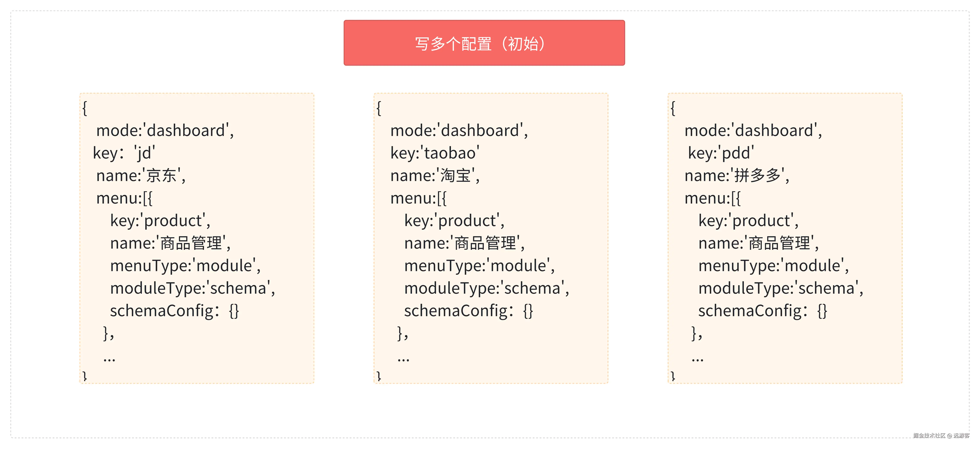Click mode:'dashboard' in the taobao config box
The width and height of the screenshot is (980, 449).
click(x=459, y=131)
